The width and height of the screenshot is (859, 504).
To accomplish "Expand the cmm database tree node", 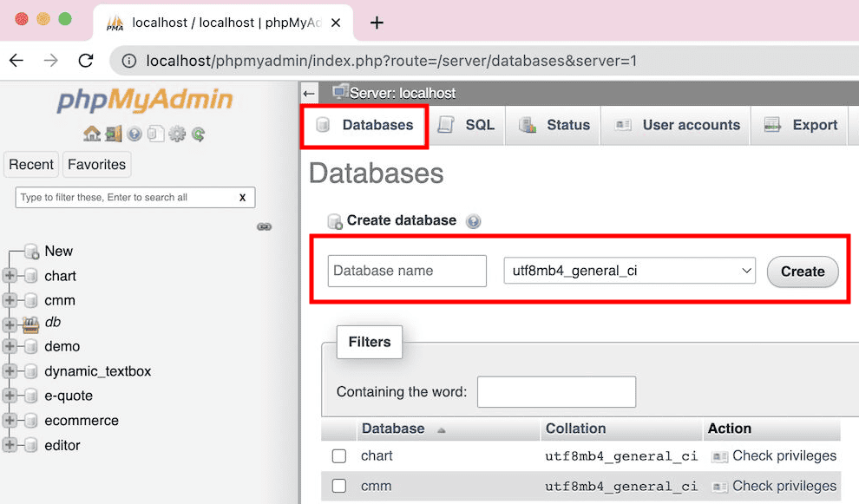I will click(10, 299).
